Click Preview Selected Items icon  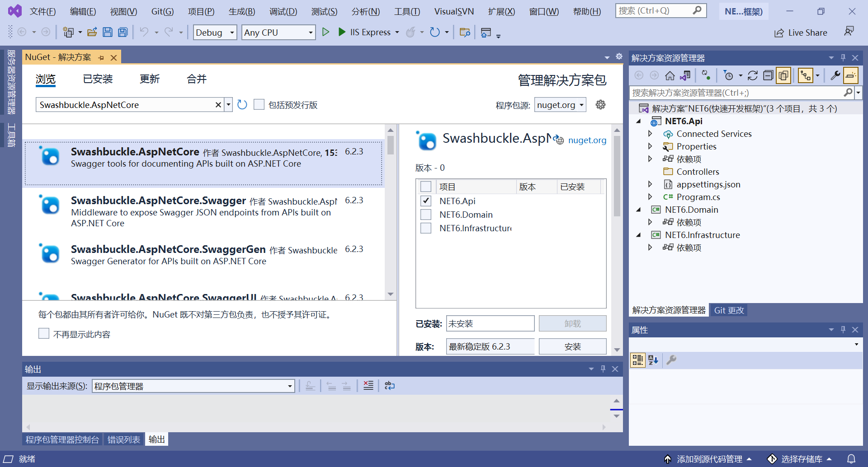[851, 75]
